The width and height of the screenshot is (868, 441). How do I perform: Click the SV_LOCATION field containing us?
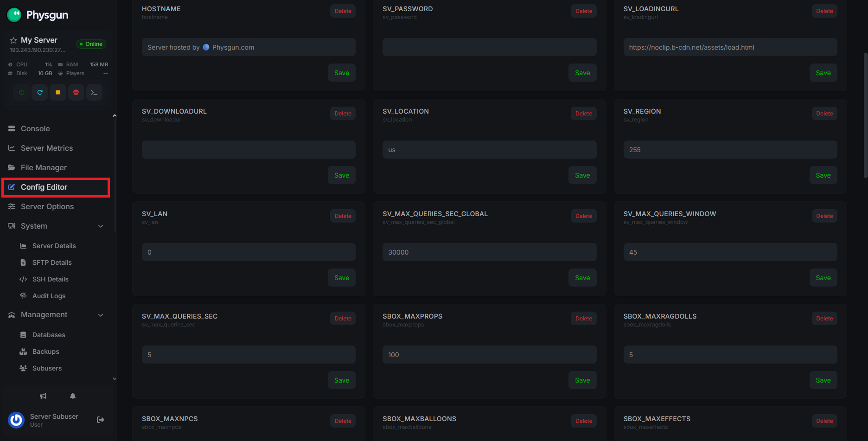490,150
